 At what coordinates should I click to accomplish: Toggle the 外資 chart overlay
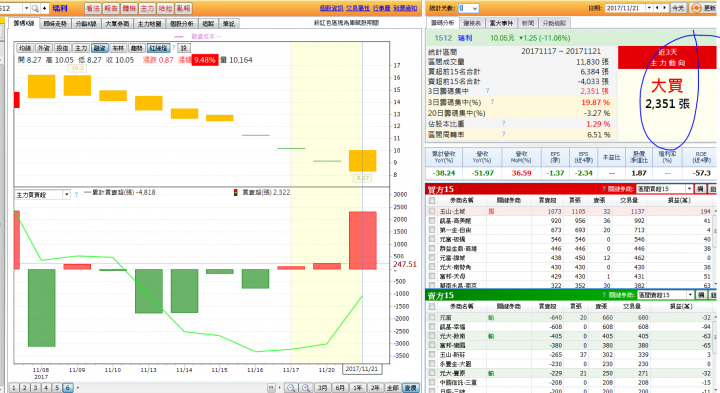point(44,48)
